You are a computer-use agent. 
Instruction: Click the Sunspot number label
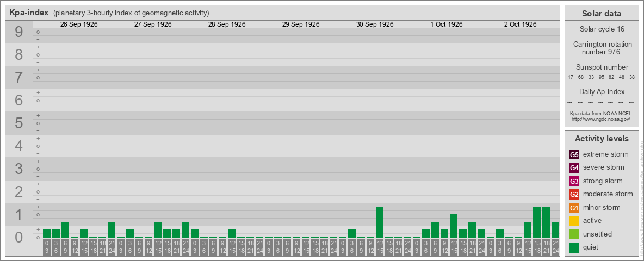point(602,67)
